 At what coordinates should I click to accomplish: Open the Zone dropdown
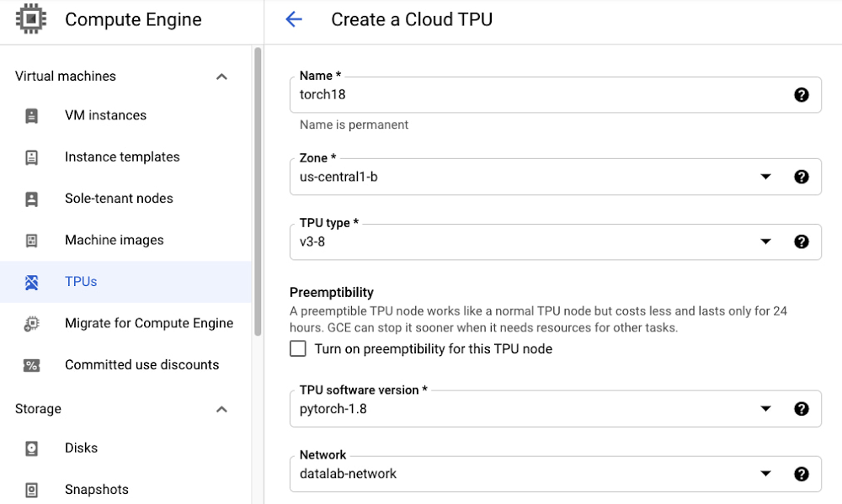[765, 177]
